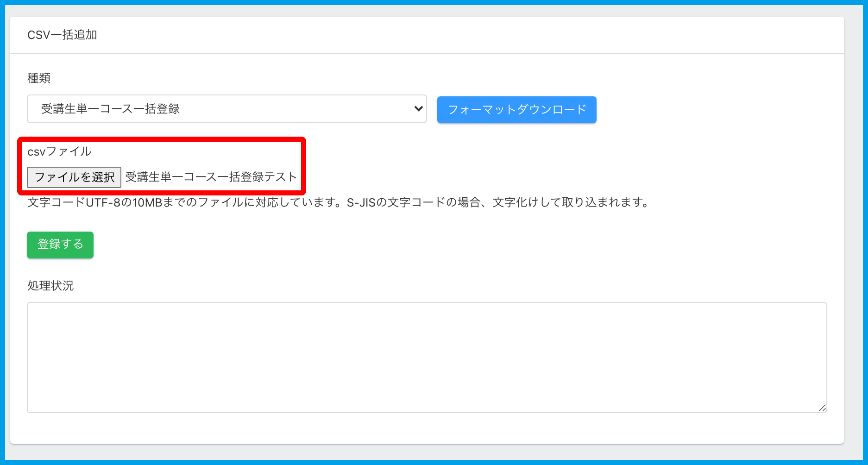
Task: Submit with the green 登録する button
Action: click(x=60, y=245)
